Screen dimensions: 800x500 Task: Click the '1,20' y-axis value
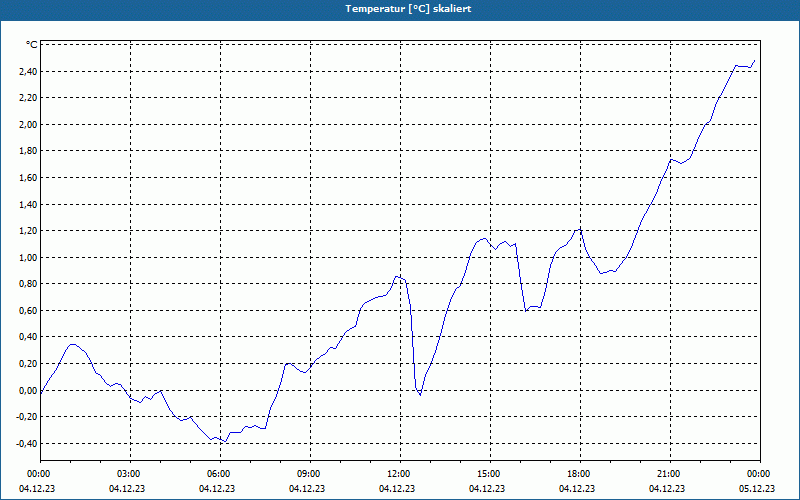point(27,231)
